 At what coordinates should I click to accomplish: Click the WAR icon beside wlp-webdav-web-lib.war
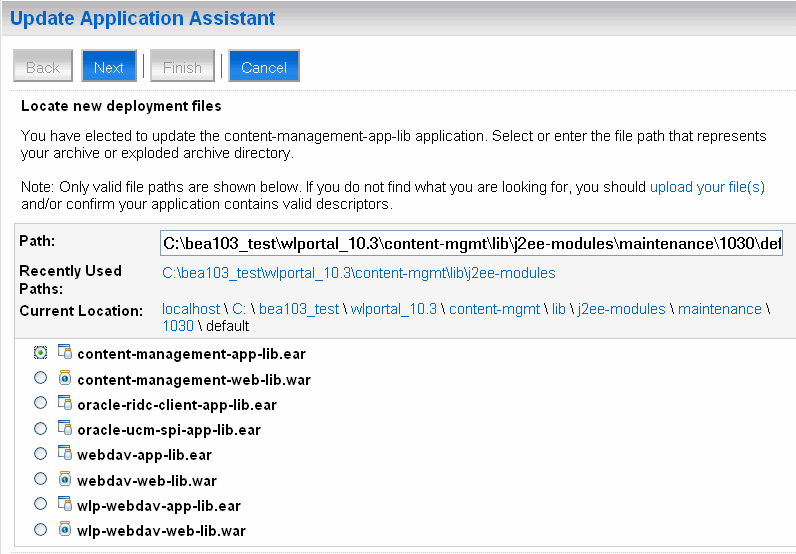click(64, 529)
